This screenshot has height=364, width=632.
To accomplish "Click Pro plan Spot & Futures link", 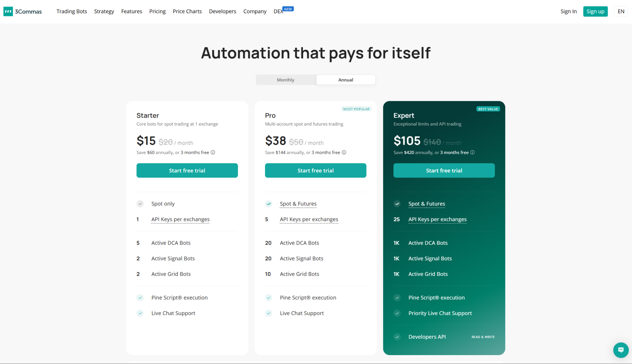I will point(298,204).
